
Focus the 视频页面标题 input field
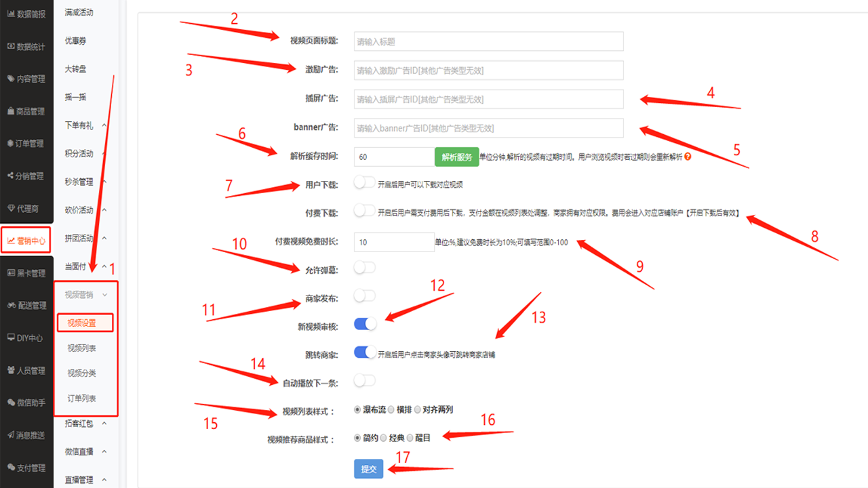pyautogui.click(x=488, y=41)
